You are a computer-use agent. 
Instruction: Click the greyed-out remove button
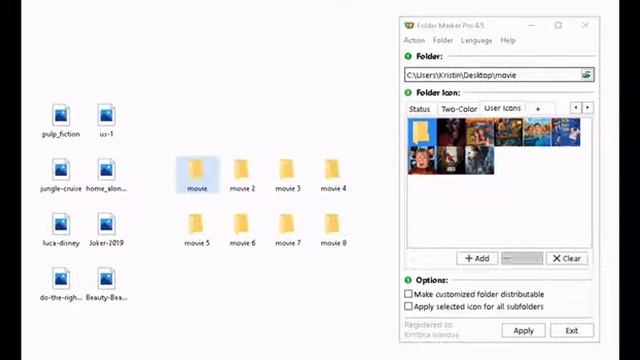point(522,258)
